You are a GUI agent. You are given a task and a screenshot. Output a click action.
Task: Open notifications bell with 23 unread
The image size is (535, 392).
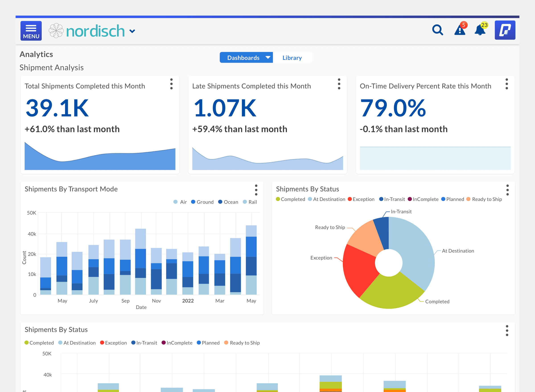480,31
